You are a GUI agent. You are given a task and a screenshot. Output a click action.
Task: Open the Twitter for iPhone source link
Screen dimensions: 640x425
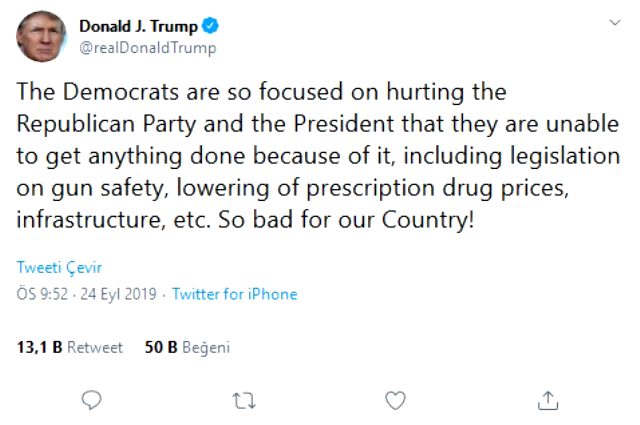(x=234, y=294)
